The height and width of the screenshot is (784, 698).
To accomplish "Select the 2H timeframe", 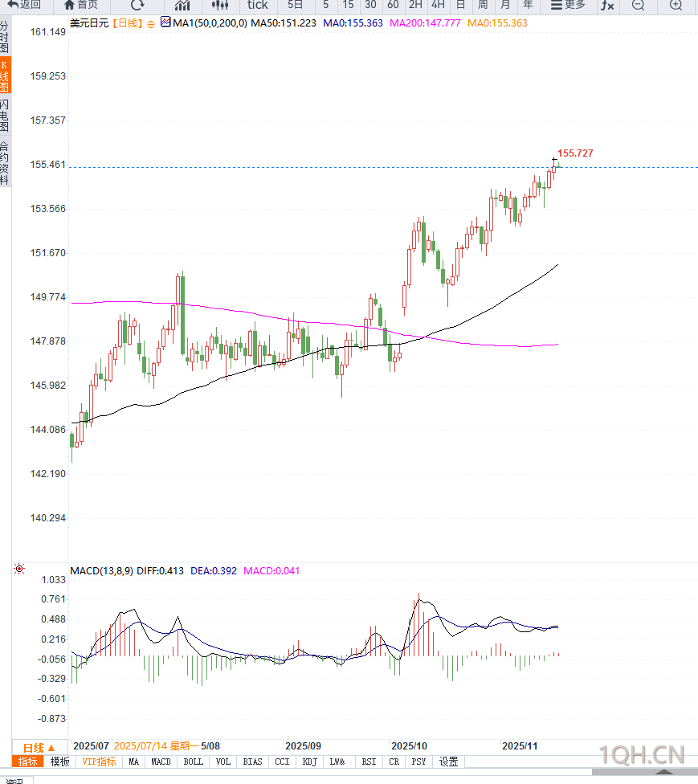I will click(x=415, y=5).
